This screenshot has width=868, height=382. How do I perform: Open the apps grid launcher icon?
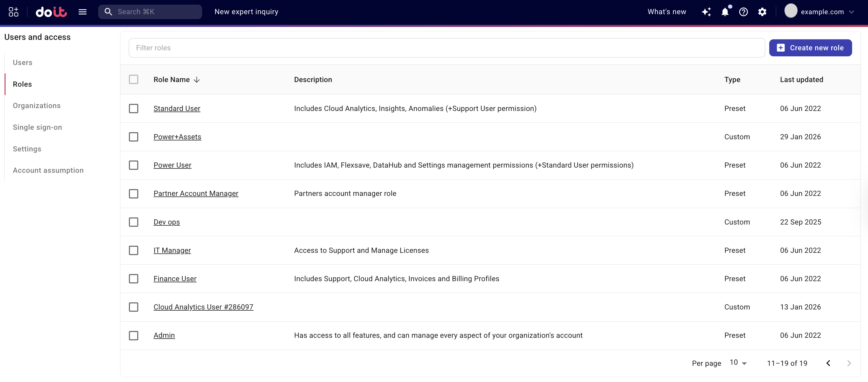14,12
